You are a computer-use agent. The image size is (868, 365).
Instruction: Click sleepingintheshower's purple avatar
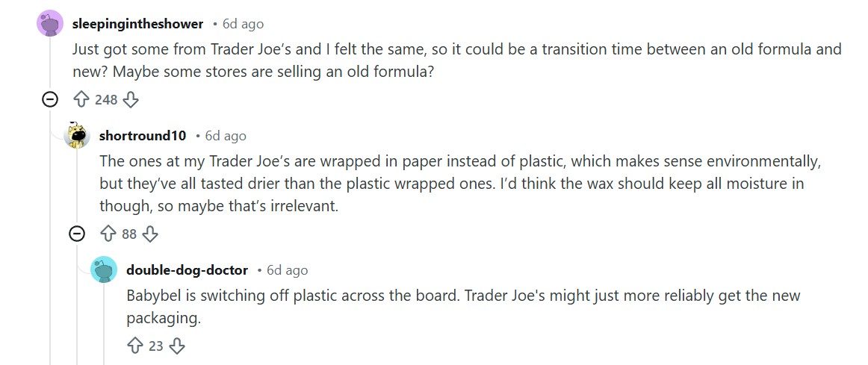pos(50,24)
